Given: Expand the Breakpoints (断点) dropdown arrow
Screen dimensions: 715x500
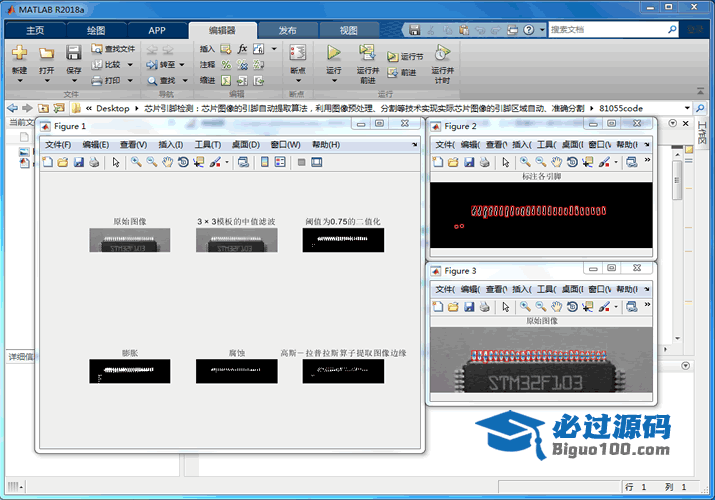Looking at the screenshot, I should (x=298, y=81).
